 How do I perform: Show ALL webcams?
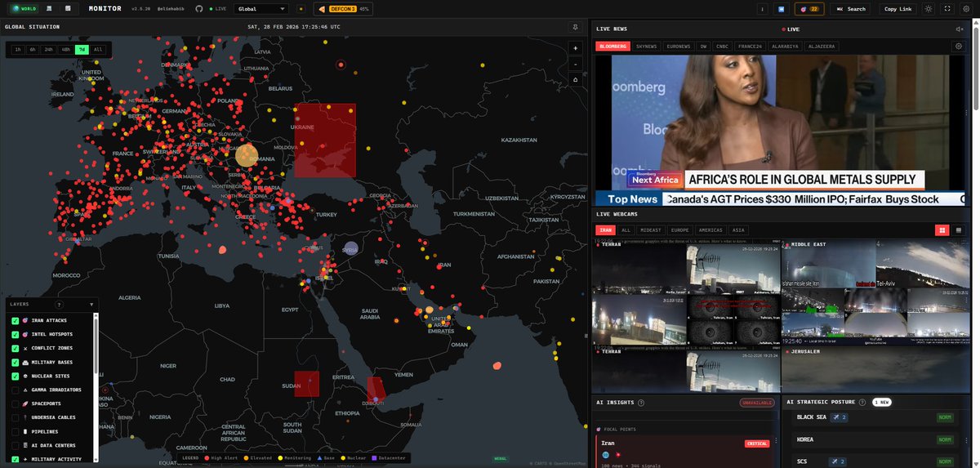(x=626, y=230)
